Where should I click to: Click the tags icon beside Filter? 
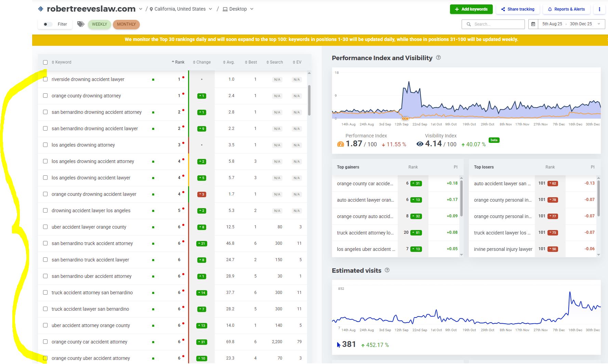pyautogui.click(x=81, y=24)
